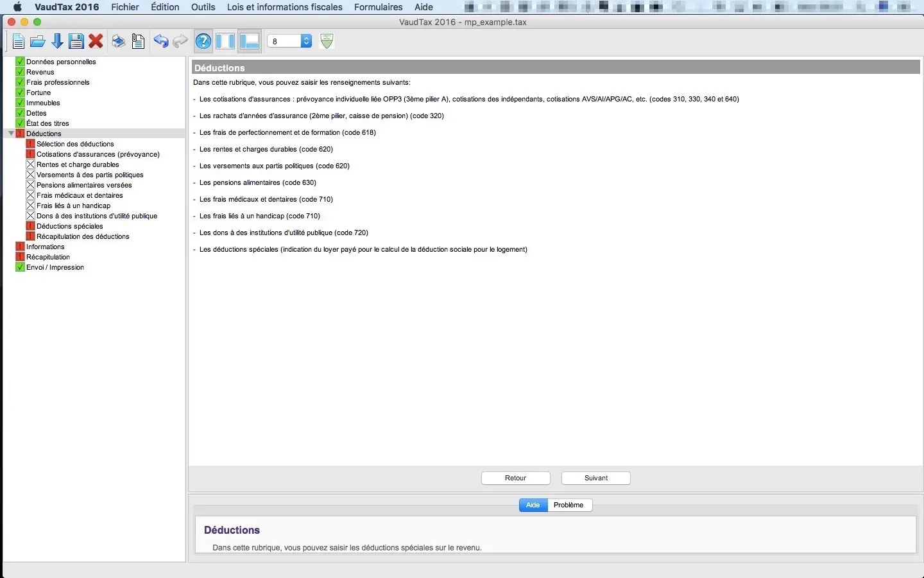Click the 'Les pensions alimentaires (code 630)' line
The width and height of the screenshot is (924, 578).
[x=258, y=182]
